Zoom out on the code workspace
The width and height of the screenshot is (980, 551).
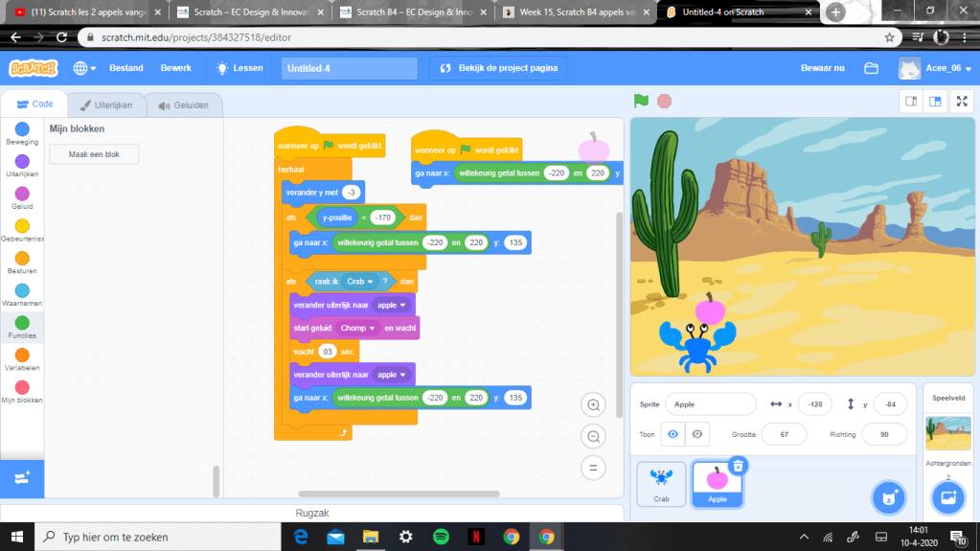pos(593,437)
